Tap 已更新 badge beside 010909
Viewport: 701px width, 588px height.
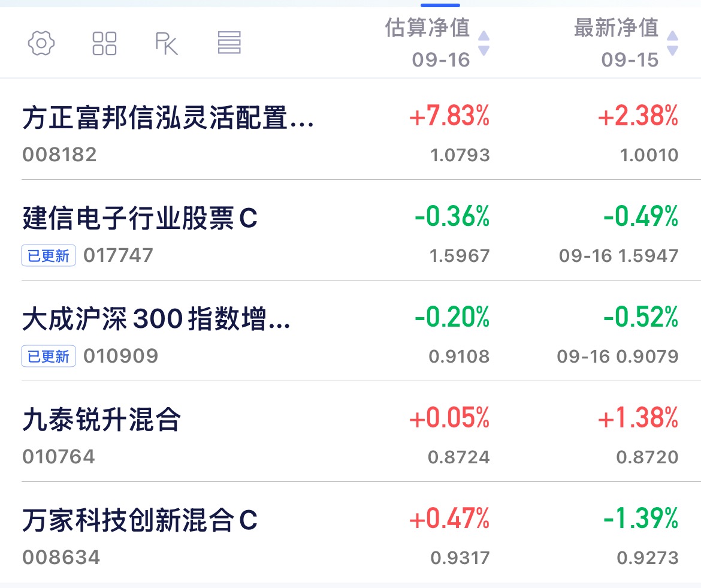click(49, 357)
